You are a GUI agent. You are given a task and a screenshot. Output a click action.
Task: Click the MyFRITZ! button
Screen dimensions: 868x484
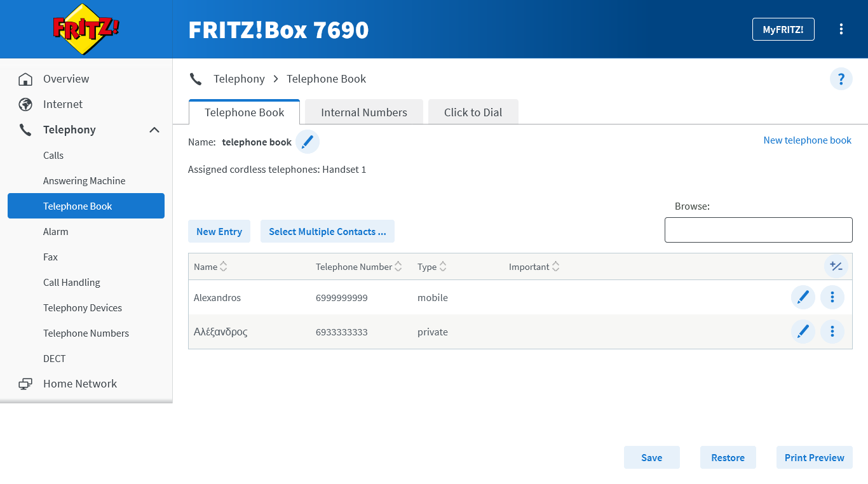(x=783, y=29)
